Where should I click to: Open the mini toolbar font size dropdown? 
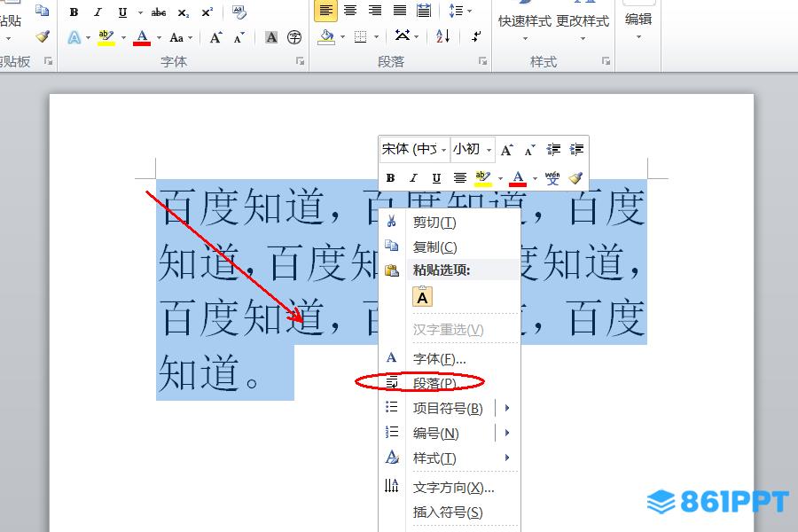coord(489,150)
